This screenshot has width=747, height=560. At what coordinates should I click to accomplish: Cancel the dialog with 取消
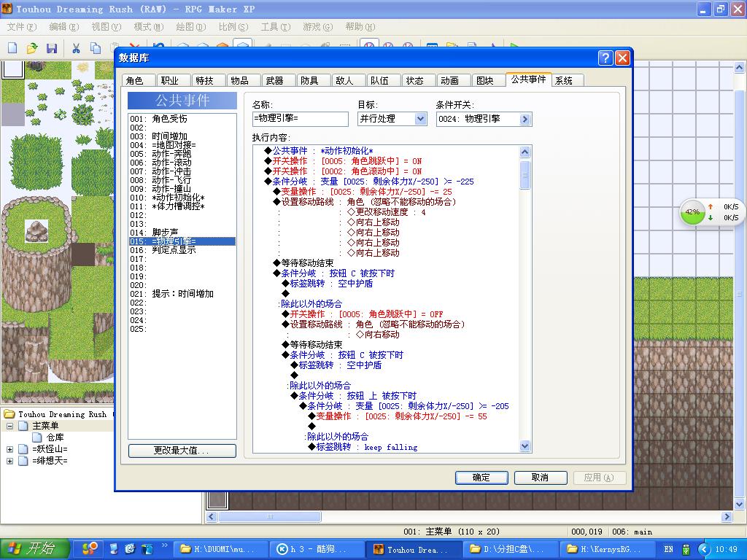click(541, 478)
